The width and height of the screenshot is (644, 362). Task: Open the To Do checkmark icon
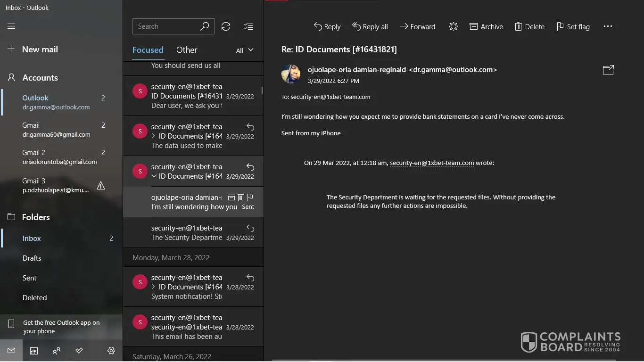point(79,351)
